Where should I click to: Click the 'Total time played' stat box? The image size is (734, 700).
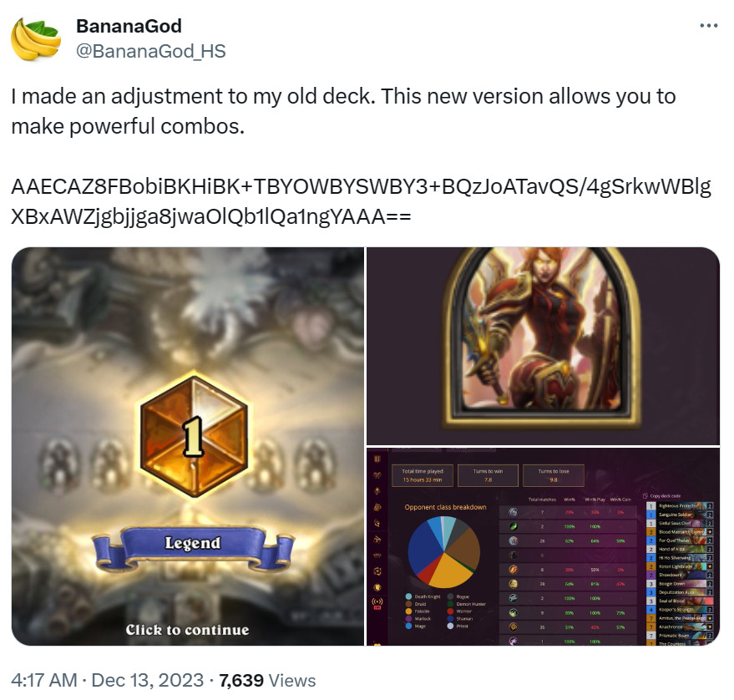423,475
